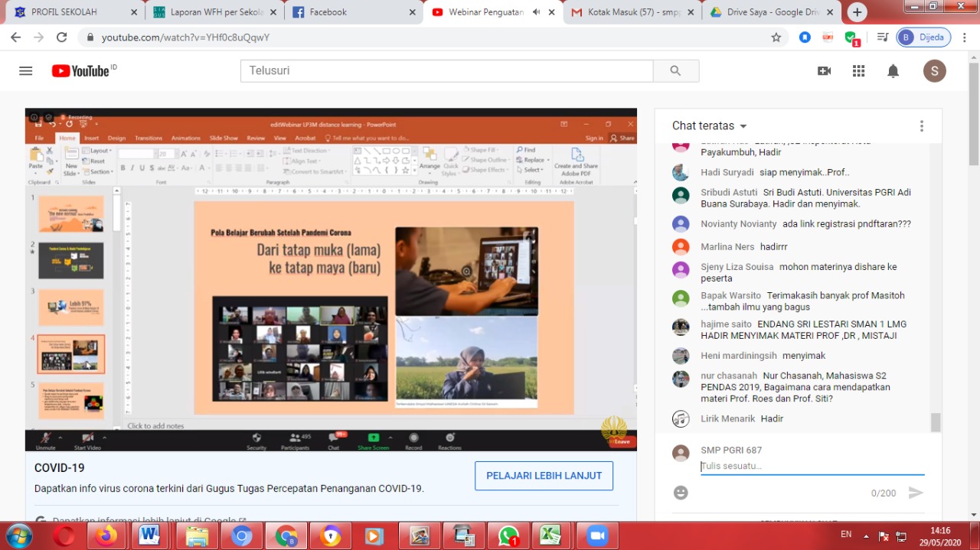Open the blue circular extension icon
Image resolution: width=980 pixels, height=550 pixels.
pyautogui.click(x=805, y=37)
